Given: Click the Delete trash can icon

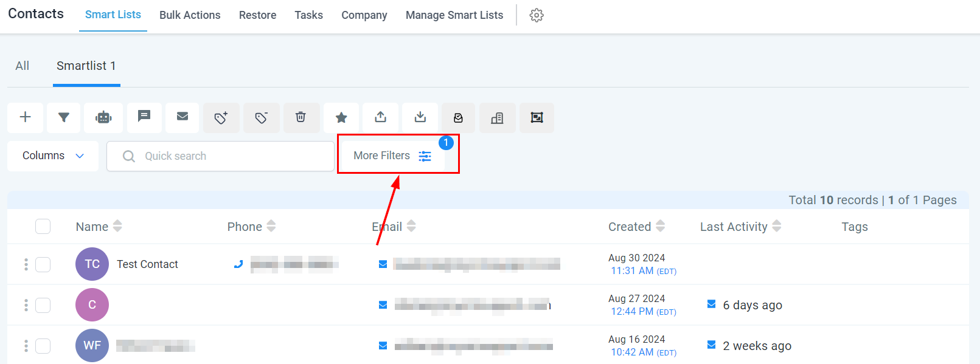Looking at the screenshot, I should [x=301, y=117].
